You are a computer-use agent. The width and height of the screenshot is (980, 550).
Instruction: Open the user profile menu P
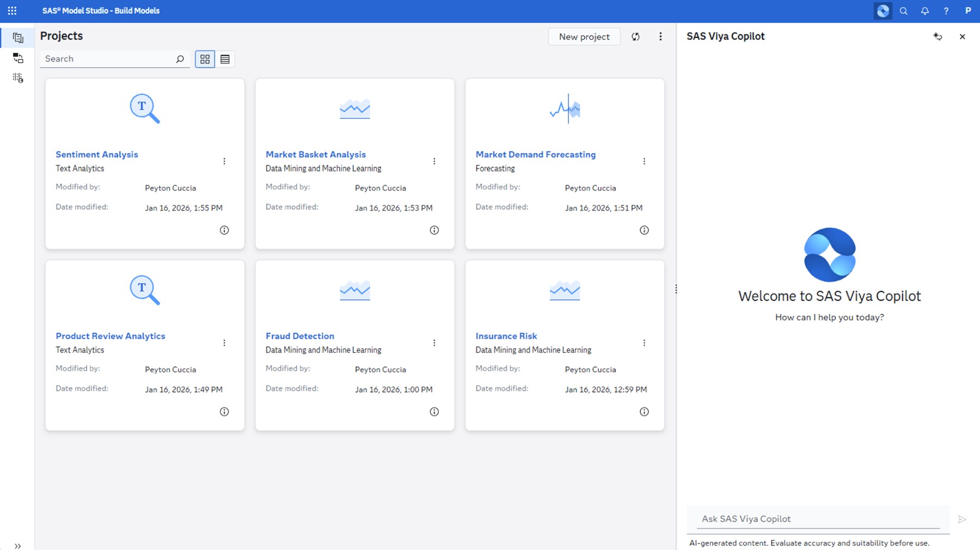pos(967,11)
